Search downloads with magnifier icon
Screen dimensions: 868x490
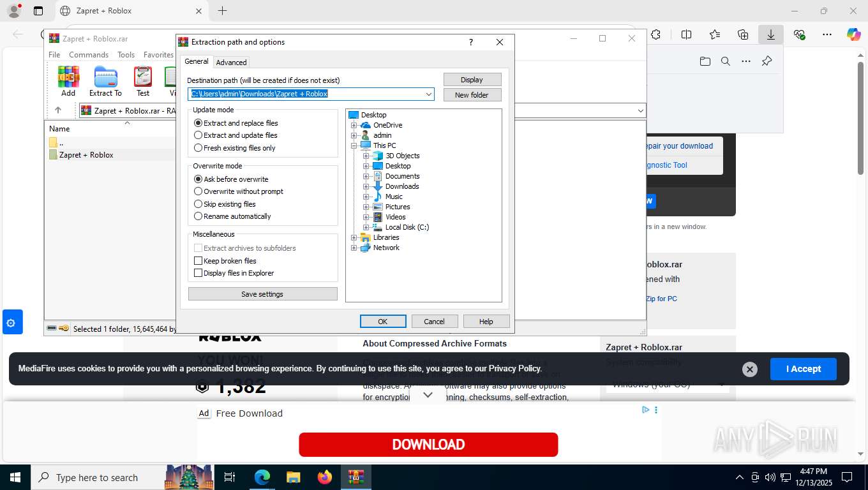725,61
